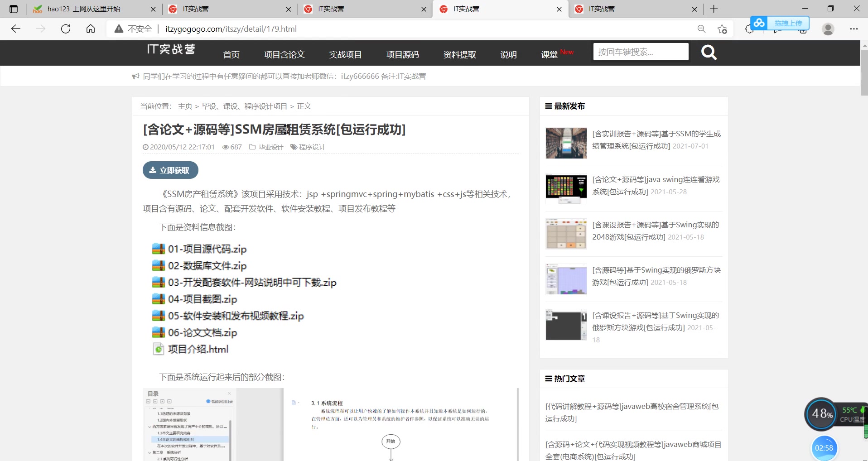
Task: Click the library thumbnail for SSM学生成绩
Action: [566, 143]
